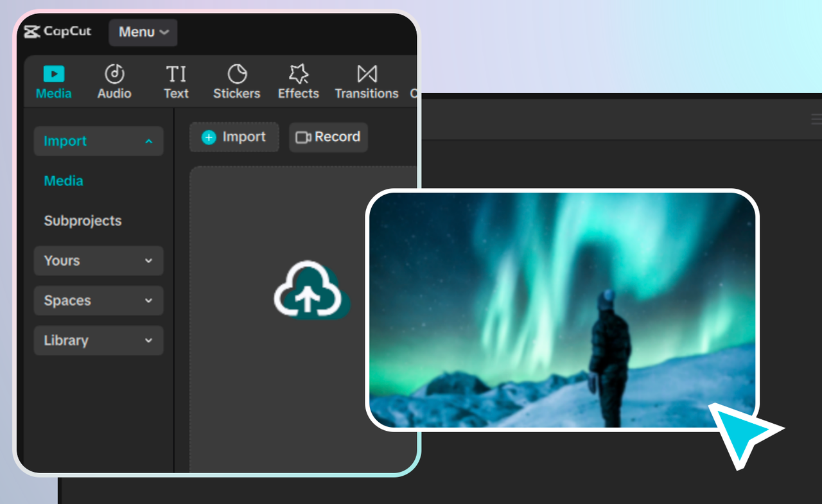The width and height of the screenshot is (822, 504).
Task: Click the Record camera icon
Action: pos(303,136)
